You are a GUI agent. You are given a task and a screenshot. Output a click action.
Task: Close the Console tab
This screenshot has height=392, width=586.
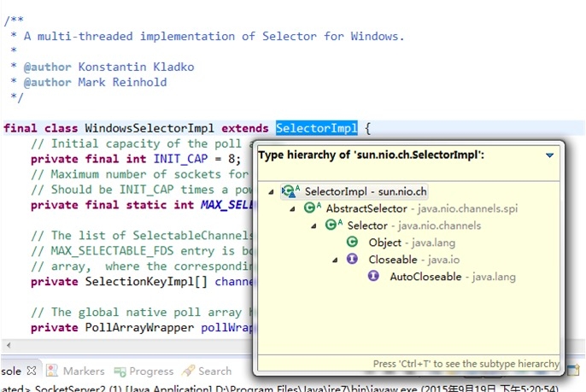point(32,371)
